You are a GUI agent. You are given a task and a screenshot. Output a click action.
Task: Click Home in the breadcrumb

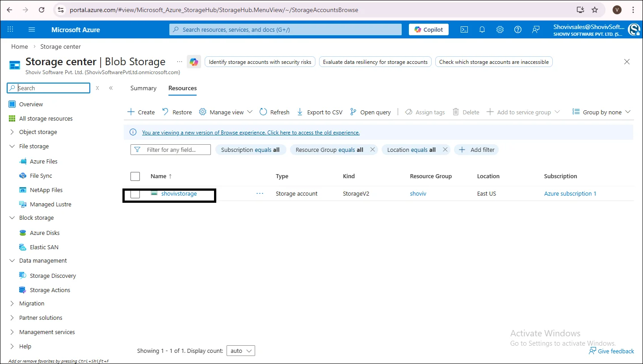coord(19,46)
